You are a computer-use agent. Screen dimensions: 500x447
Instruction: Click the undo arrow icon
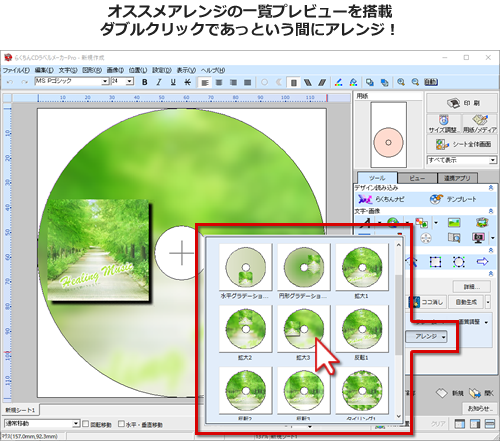pos(10,82)
